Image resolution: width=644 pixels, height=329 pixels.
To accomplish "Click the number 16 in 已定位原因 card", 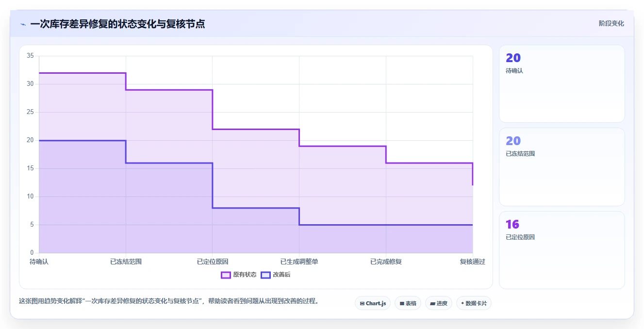I will [x=512, y=225].
